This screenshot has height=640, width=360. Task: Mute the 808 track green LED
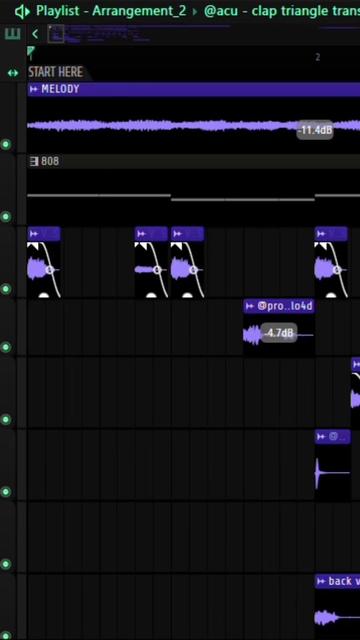6,216
